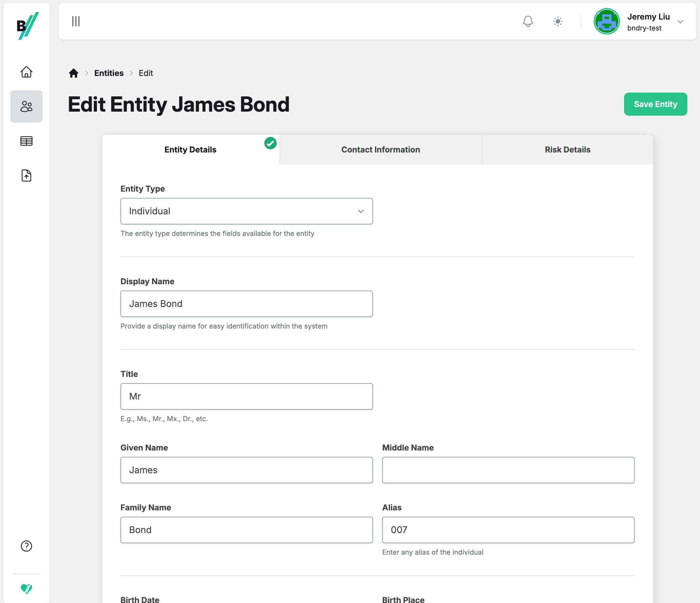Image resolution: width=700 pixels, height=603 pixels.
Task: Go to Entities in the breadcrumb
Action: 109,73
